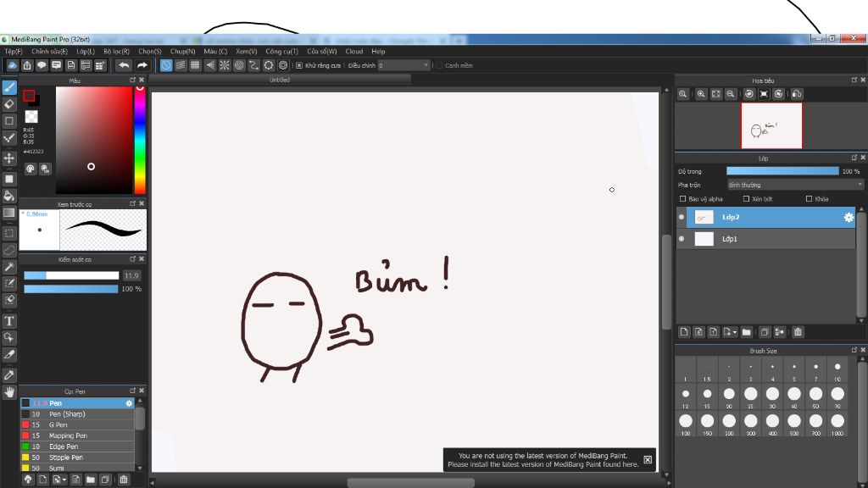Screen dimensions: 868x488
Task: Tick the Bảo vệ alpha checkbox
Action: pyautogui.click(x=682, y=198)
